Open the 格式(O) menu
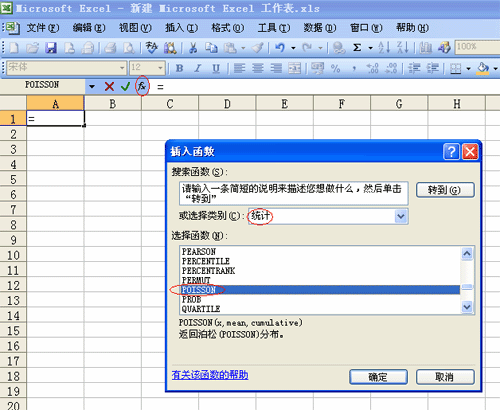This screenshot has height=410, width=500. click(x=228, y=28)
